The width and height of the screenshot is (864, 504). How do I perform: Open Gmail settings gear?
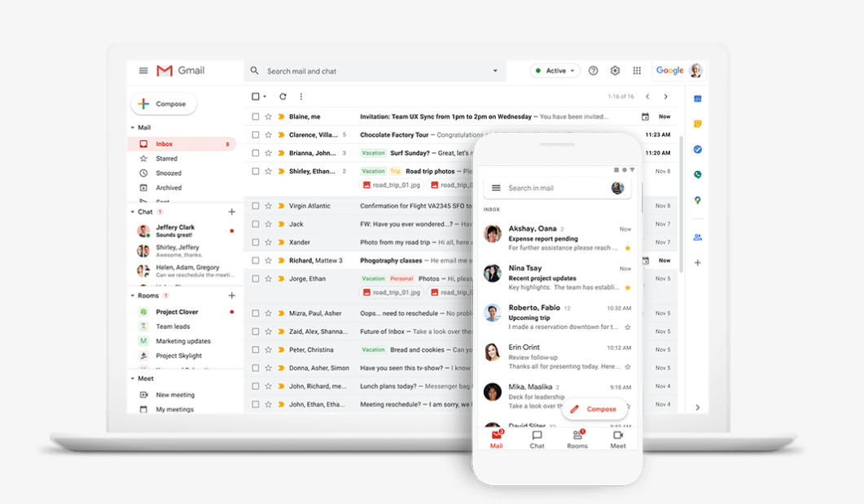tap(615, 71)
